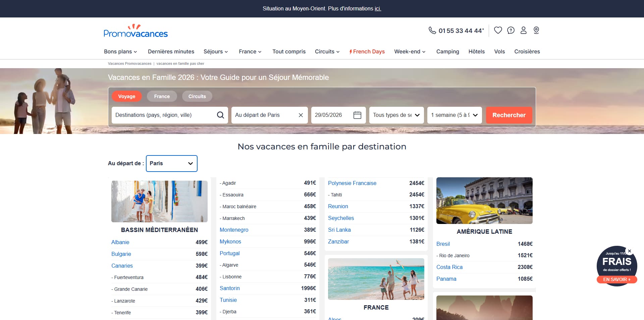644x320 pixels.
Task: Click the Promovacances logo
Action: click(136, 31)
